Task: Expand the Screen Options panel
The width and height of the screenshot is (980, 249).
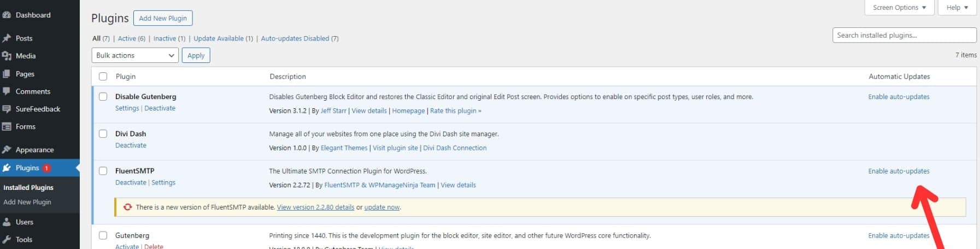Action: (x=899, y=8)
